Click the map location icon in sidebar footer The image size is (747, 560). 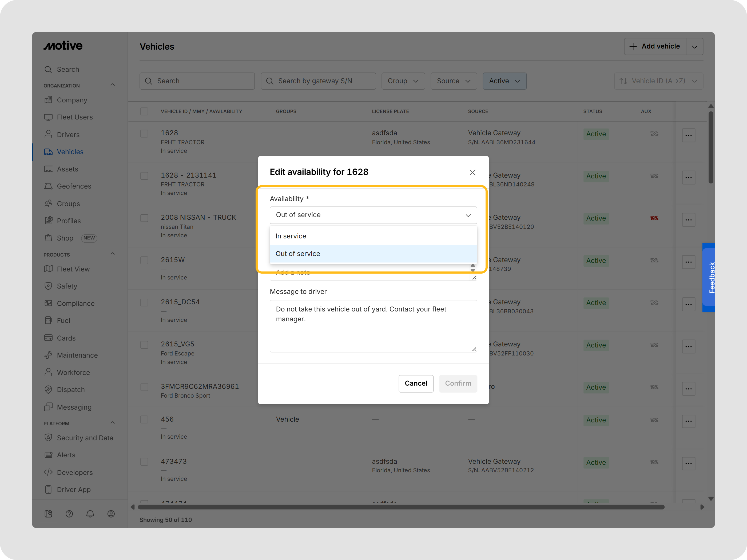[48, 514]
